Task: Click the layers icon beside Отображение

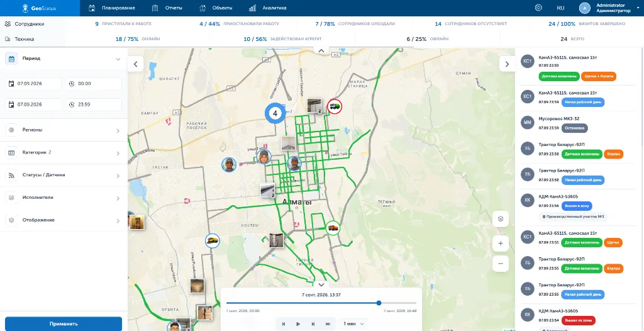Action: (x=11, y=220)
